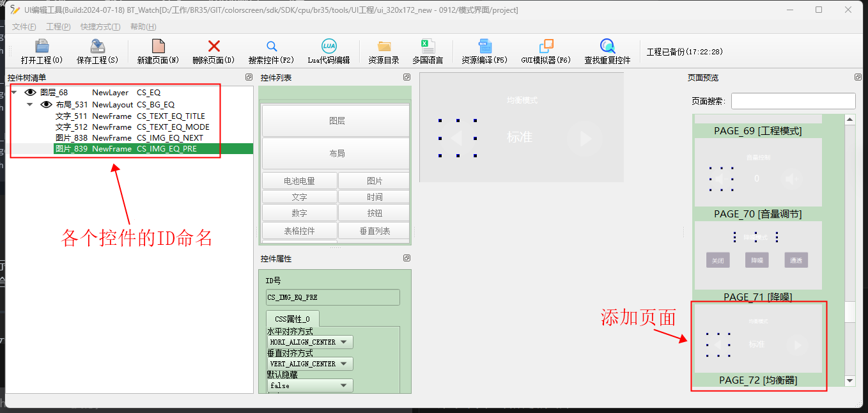
Task: Add a 布局 control from list
Action: tap(336, 153)
